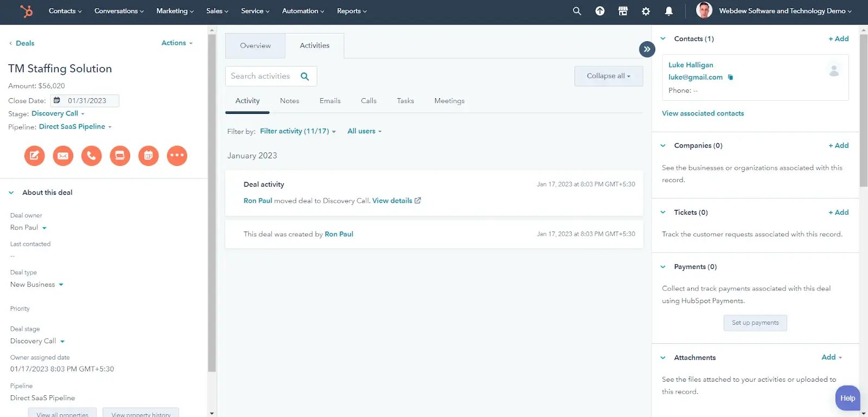The width and height of the screenshot is (868, 417).
Task: Create a note with the orange pencil icon
Action: click(x=34, y=156)
